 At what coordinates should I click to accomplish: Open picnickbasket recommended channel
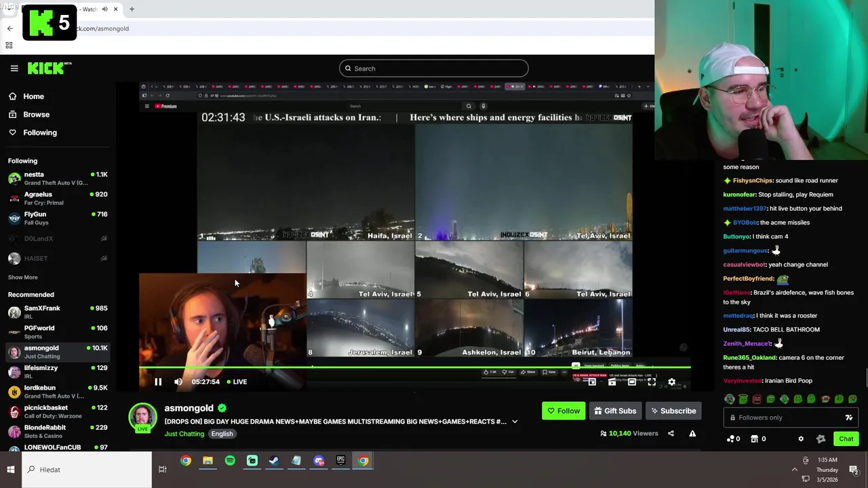58,411
